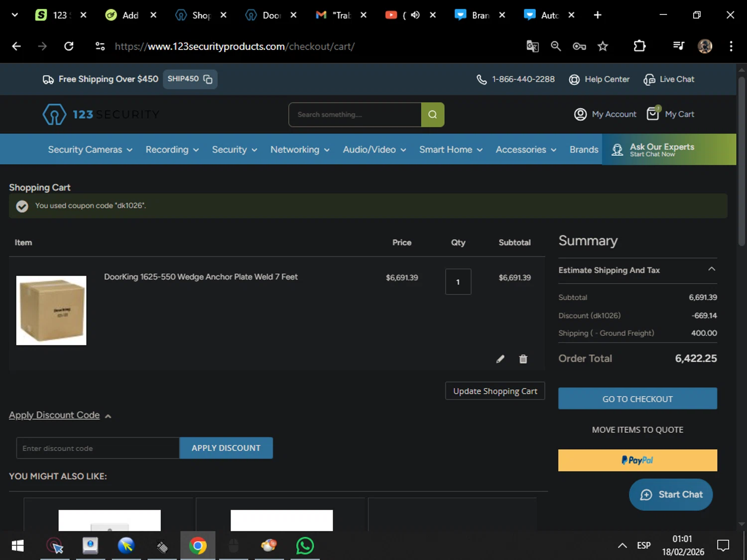The height and width of the screenshot is (560, 747).
Task: Open the tab search dropdown
Action: pyautogui.click(x=14, y=15)
